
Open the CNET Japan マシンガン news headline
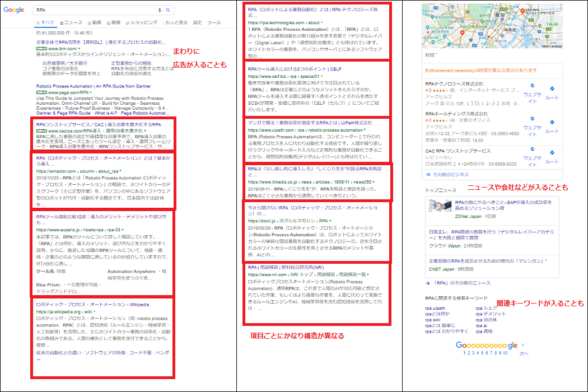(x=488, y=261)
